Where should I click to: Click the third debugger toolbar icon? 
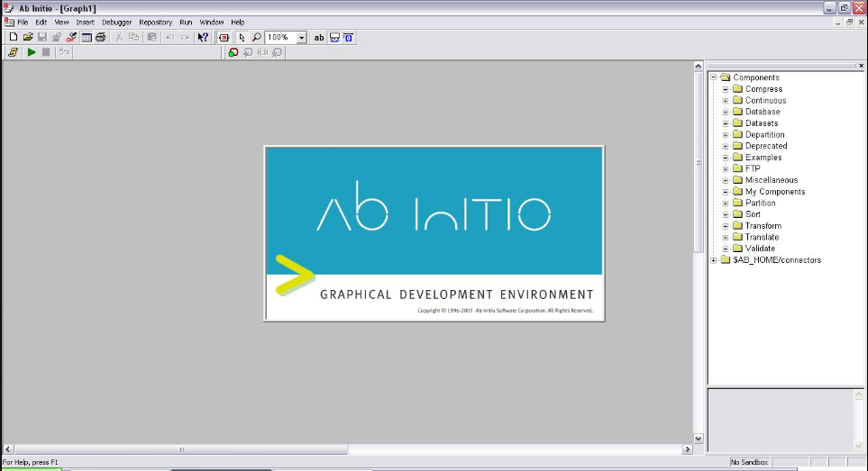(262, 52)
